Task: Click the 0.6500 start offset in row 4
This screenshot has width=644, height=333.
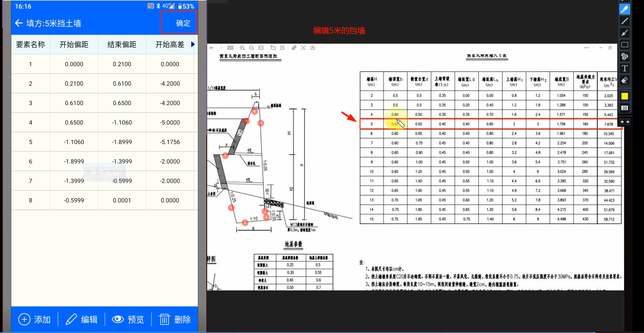Action: click(74, 122)
